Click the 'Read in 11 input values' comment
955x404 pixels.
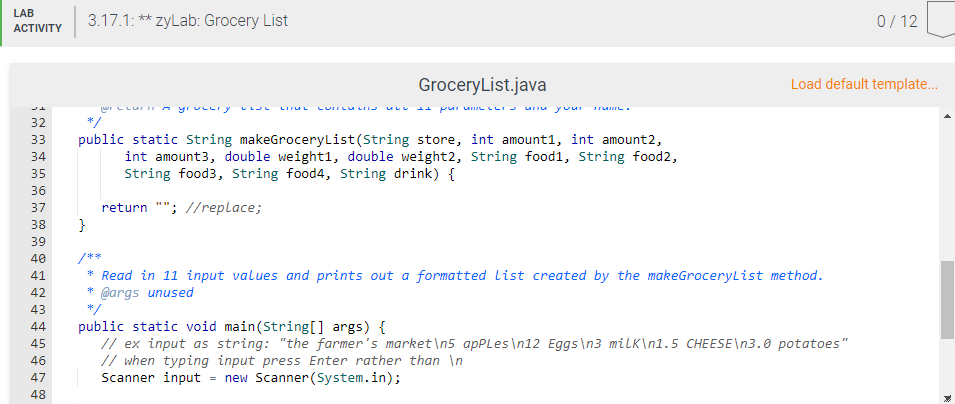click(x=455, y=275)
